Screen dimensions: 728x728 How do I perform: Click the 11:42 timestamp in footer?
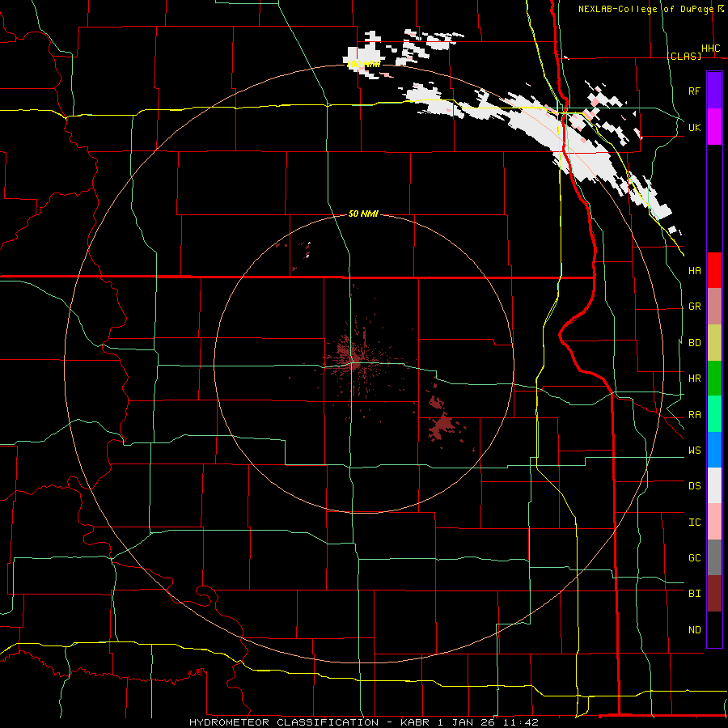pyautogui.click(x=520, y=722)
